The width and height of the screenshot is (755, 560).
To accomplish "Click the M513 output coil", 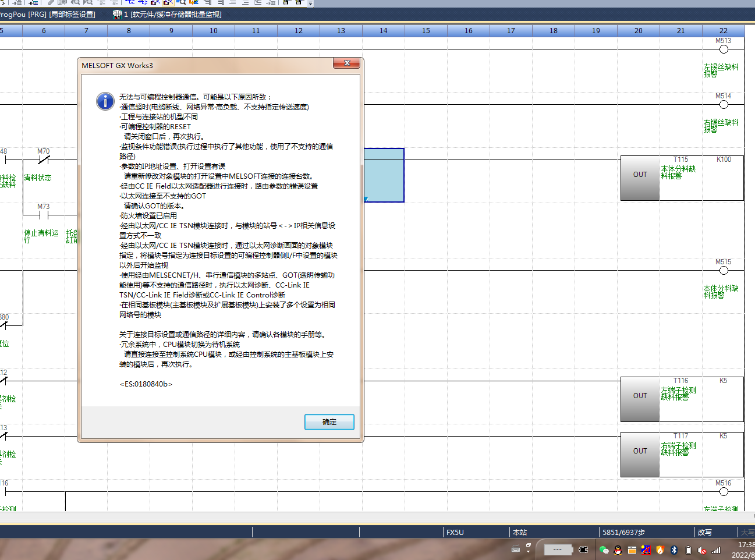I will [724, 49].
